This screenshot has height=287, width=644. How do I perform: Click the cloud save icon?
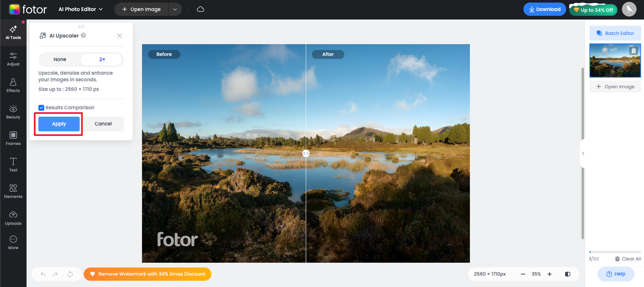point(200,9)
